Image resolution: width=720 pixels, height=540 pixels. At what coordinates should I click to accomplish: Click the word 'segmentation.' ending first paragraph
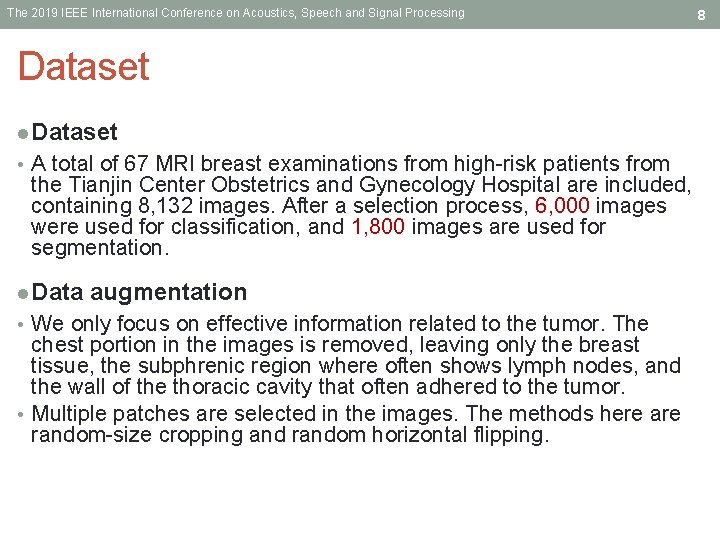100,248
